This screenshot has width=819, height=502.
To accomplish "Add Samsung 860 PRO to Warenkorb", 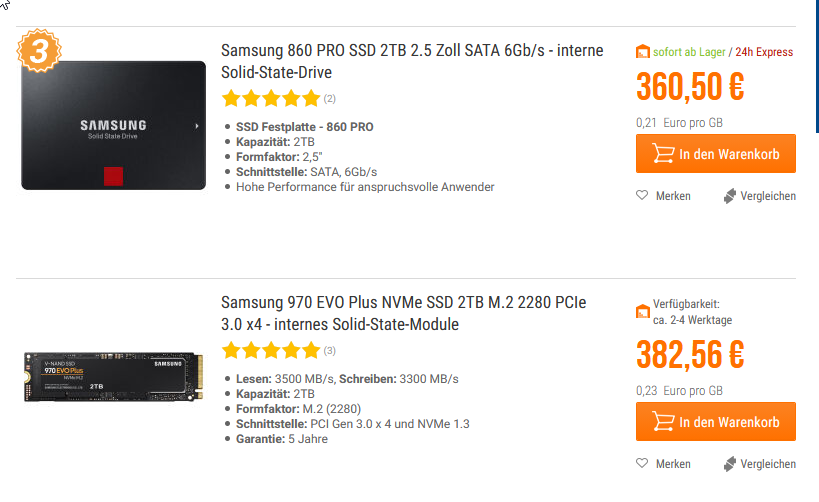I will (x=716, y=154).
